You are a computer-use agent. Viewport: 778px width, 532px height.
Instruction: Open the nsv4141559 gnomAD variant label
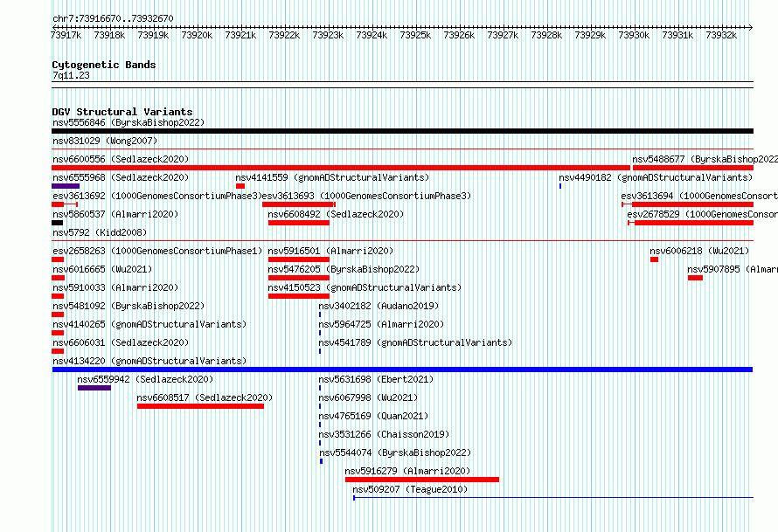332,177
